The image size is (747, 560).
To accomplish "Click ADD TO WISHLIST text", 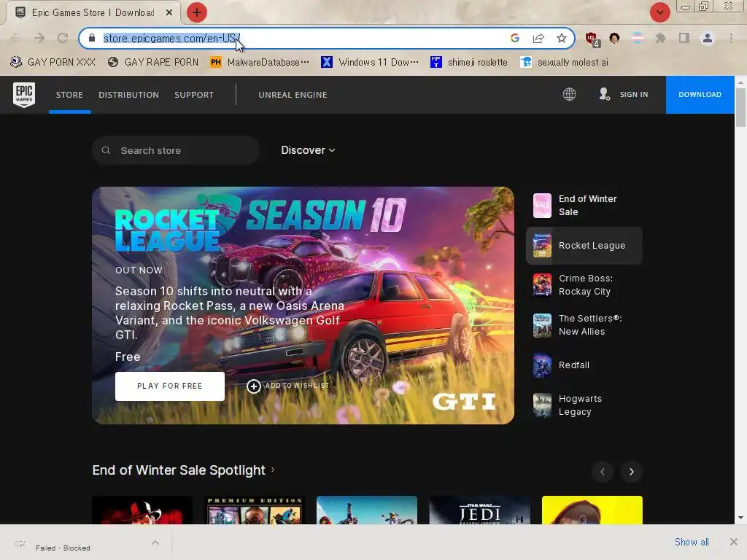I will [297, 386].
